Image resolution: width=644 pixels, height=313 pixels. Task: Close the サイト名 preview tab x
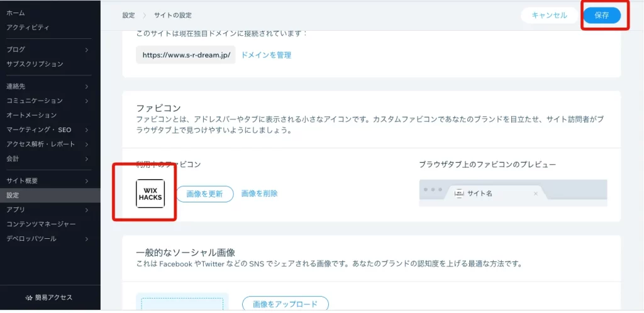point(535,194)
